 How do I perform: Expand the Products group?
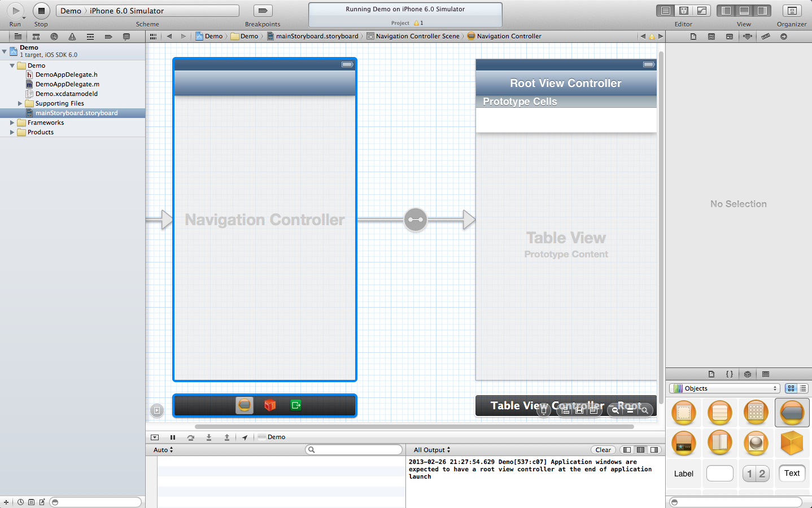pyautogui.click(x=12, y=132)
